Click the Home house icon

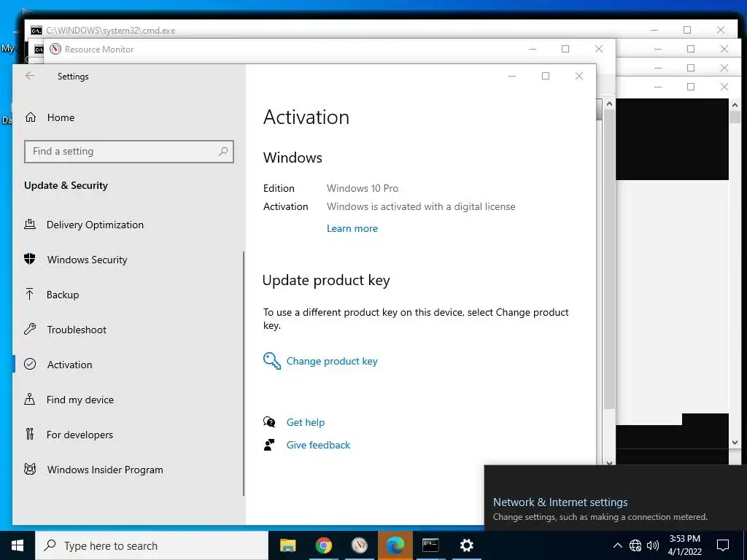coord(31,117)
